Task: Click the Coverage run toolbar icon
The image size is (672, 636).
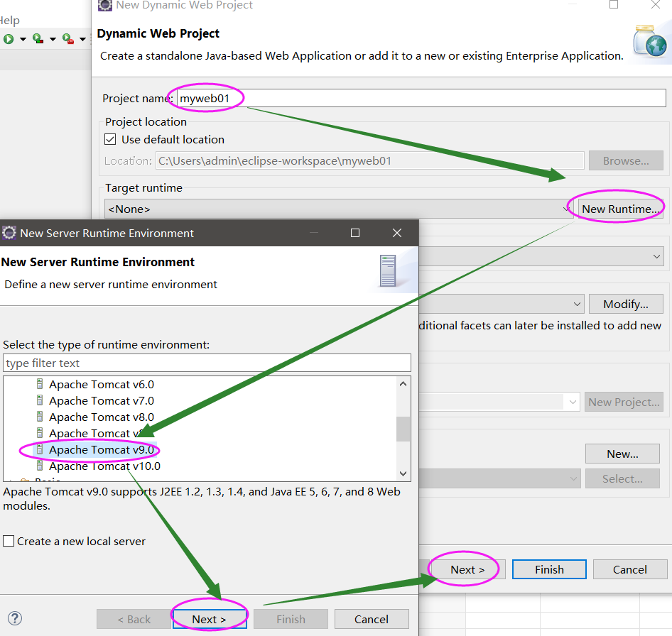Action: tap(38, 39)
